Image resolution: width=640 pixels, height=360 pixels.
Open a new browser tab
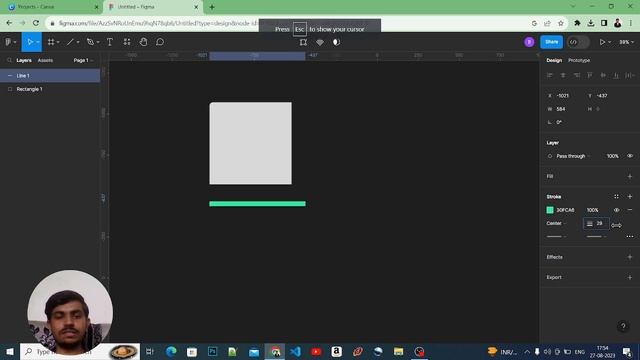point(212,7)
